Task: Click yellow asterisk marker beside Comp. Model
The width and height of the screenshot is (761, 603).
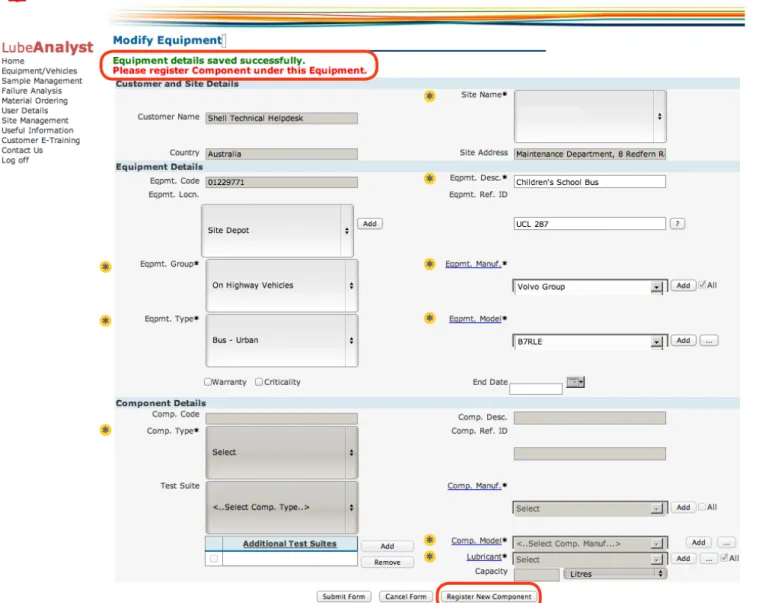Action: [x=430, y=539]
